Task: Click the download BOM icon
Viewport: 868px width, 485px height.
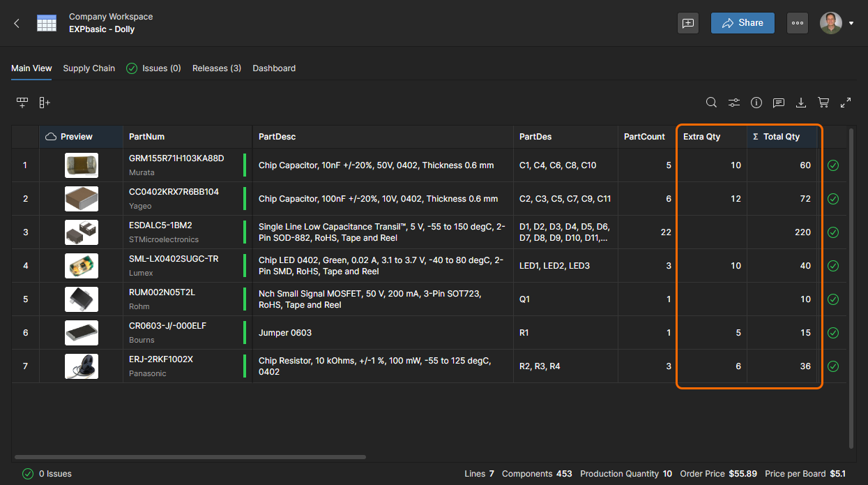Action: 801,103
